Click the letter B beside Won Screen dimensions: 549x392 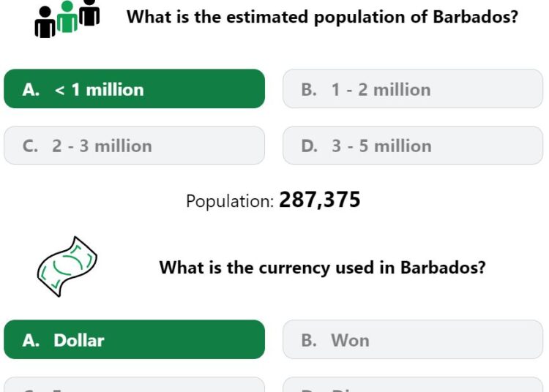click(309, 340)
